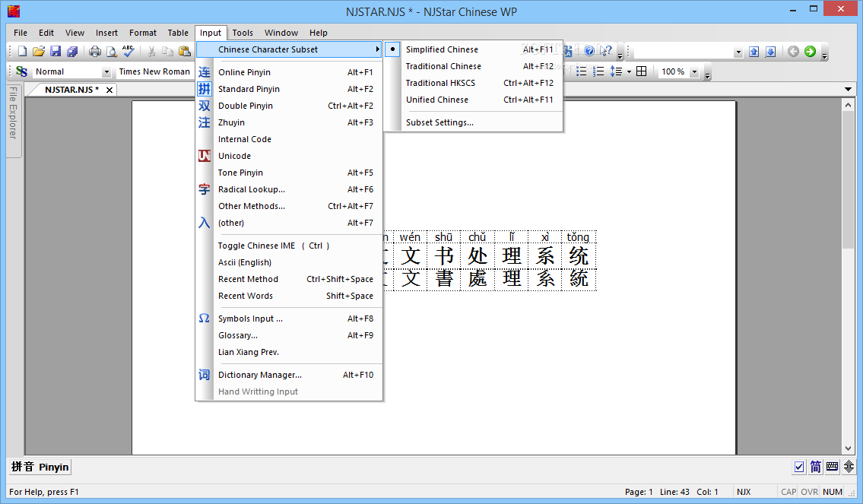Click the translate icon left of Help
This screenshot has height=504, width=863.
(568, 51)
